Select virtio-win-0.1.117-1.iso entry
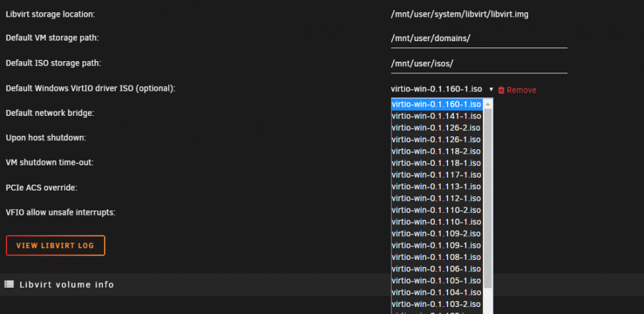The width and height of the screenshot is (644, 314). 436,175
